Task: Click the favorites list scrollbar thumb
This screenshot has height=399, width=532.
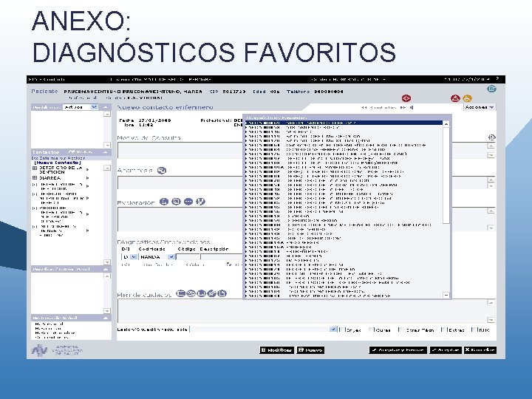Action: tap(446, 175)
